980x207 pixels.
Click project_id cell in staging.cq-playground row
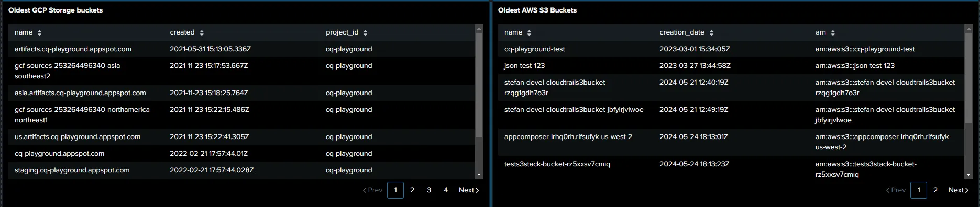(x=349, y=170)
